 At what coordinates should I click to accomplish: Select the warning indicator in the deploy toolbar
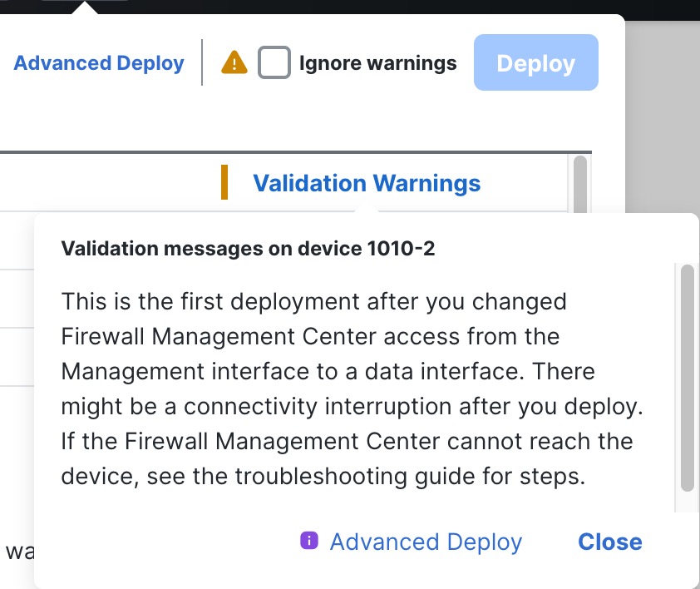[x=235, y=62]
